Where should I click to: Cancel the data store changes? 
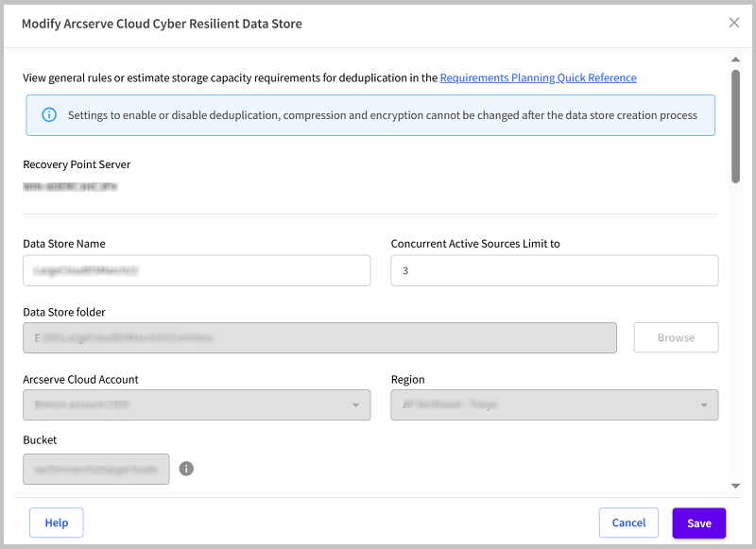(628, 523)
